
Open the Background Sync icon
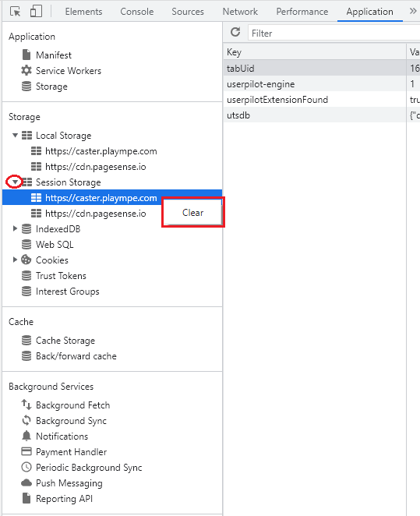pyautogui.click(x=26, y=420)
